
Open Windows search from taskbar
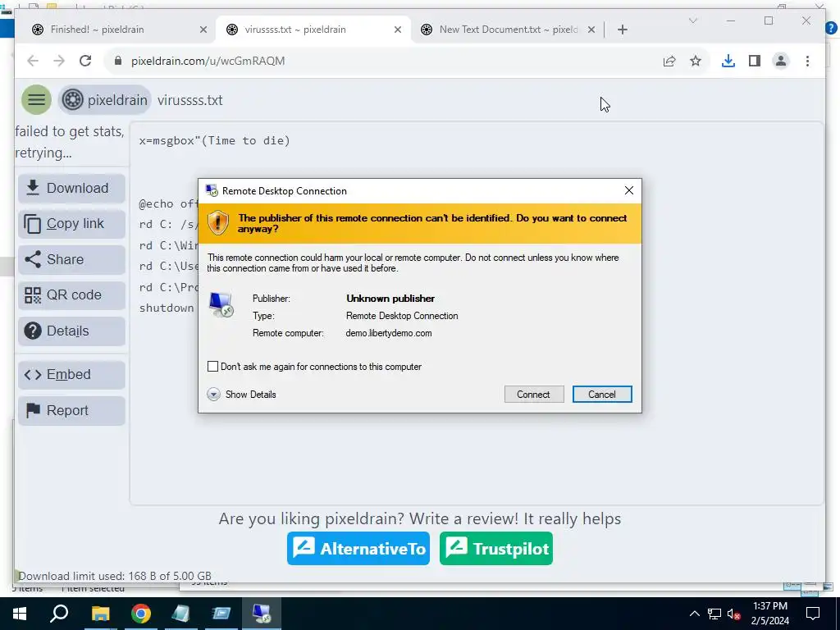tap(59, 614)
